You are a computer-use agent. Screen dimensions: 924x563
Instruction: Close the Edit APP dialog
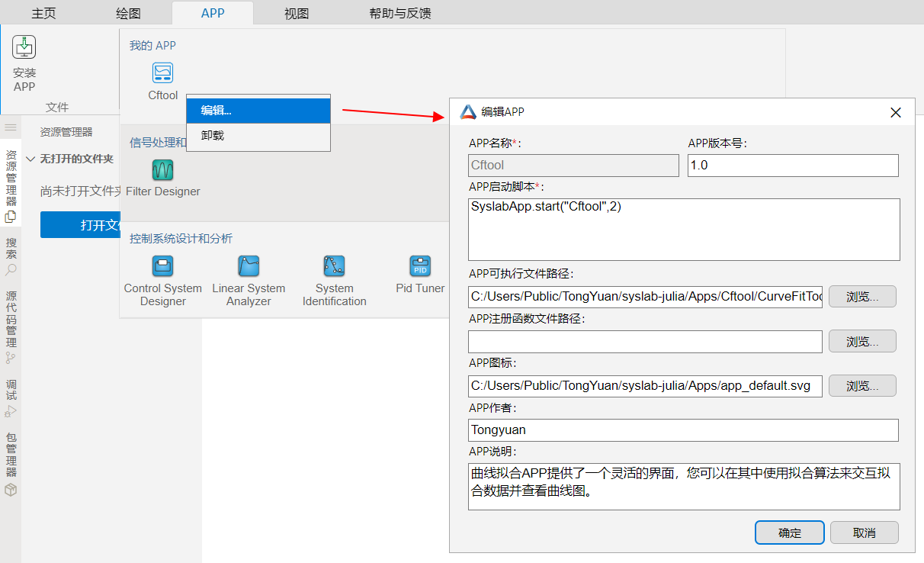pos(896,113)
